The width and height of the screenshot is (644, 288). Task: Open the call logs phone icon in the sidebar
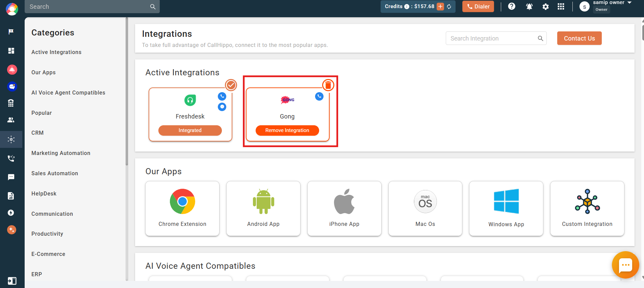[11, 158]
